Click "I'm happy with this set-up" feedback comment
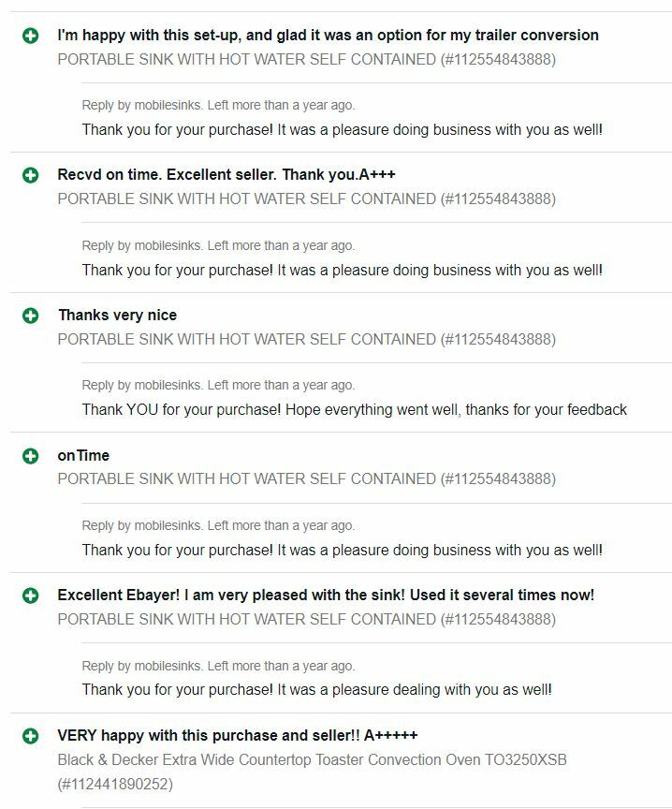Viewport: 672px width, 809px height. pyautogui.click(x=328, y=35)
